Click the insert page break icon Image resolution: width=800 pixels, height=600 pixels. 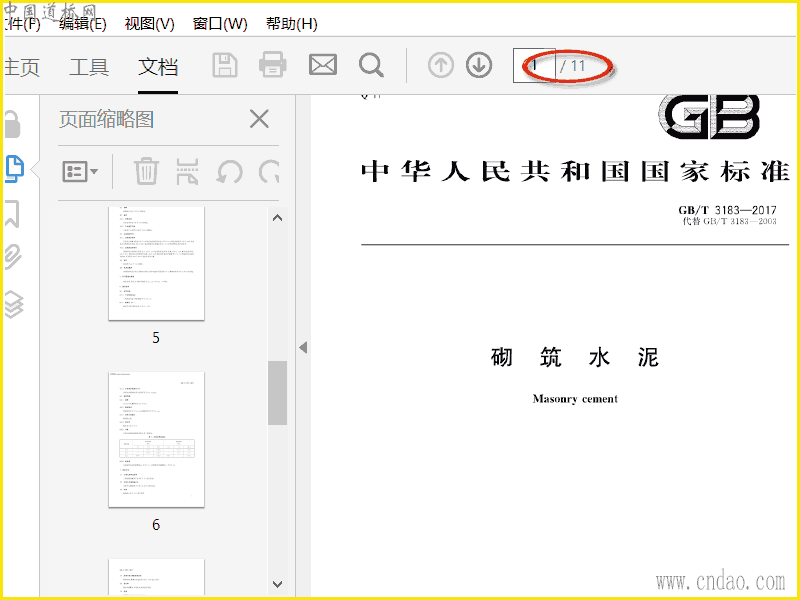[187, 171]
